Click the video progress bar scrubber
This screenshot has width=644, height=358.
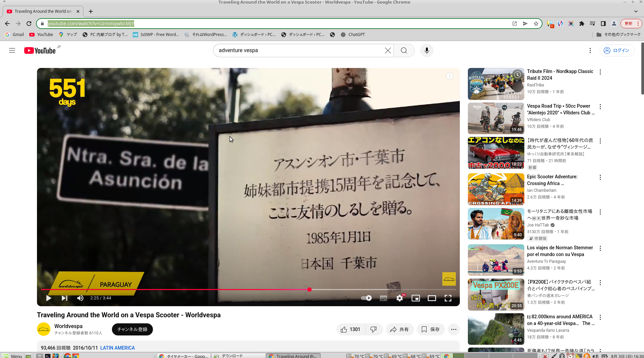click(309, 289)
